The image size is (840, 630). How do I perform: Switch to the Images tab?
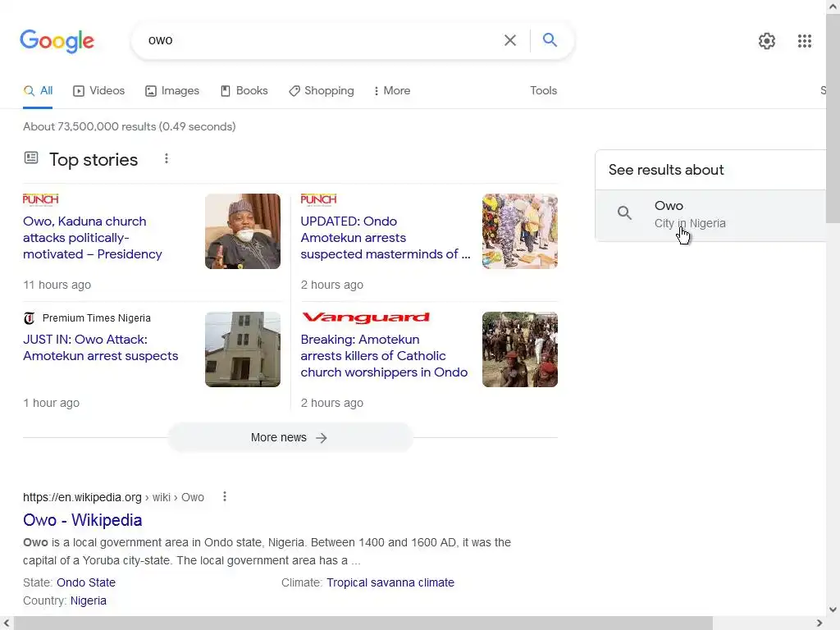(x=172, y=90)
